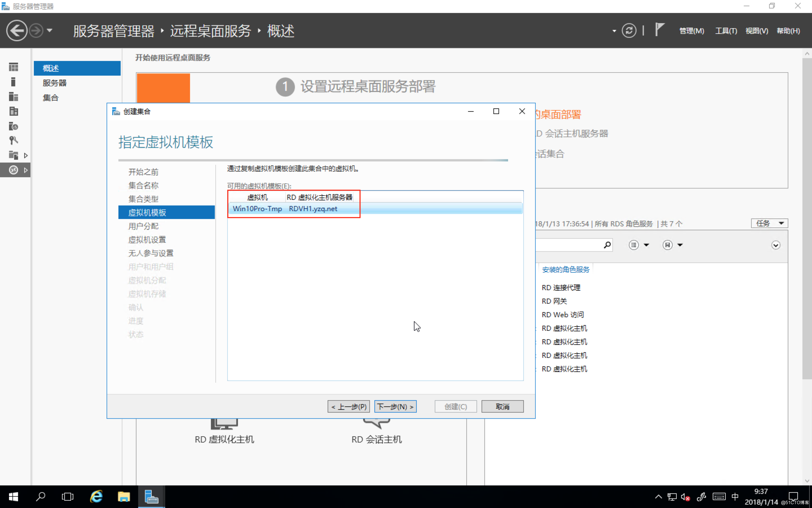Open Task View from the taskbar
Viewport: 812px width, 508px height.
point(67,497)
